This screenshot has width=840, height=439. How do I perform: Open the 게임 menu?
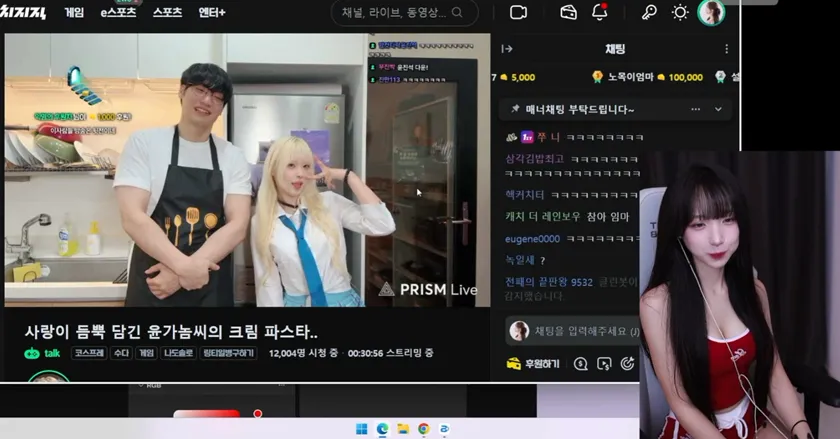tap(74, 12)
